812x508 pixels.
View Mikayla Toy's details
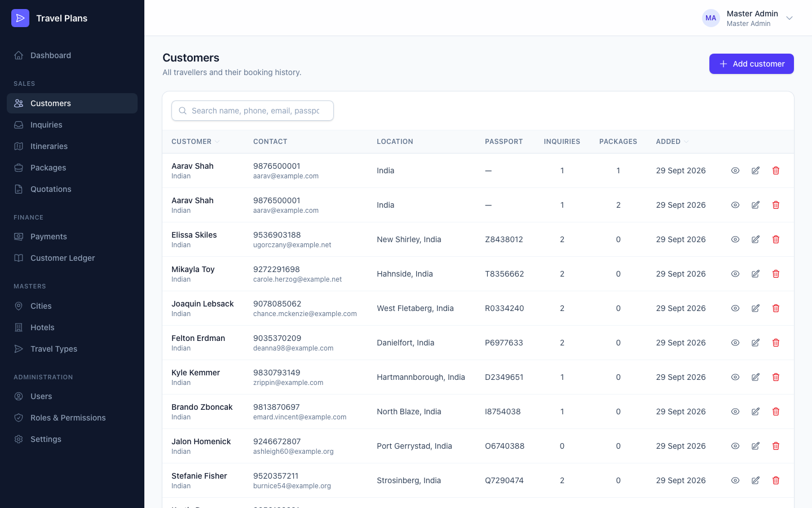pyautogui.click(x=735, y=274)
